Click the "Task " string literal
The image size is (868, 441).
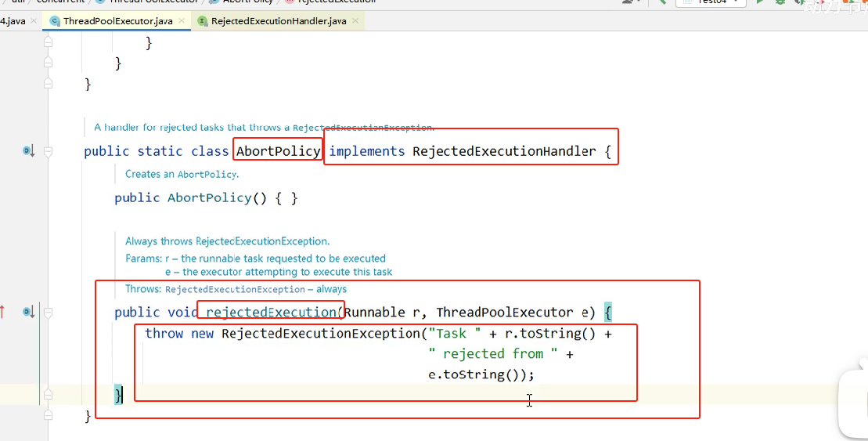point(455,334)
